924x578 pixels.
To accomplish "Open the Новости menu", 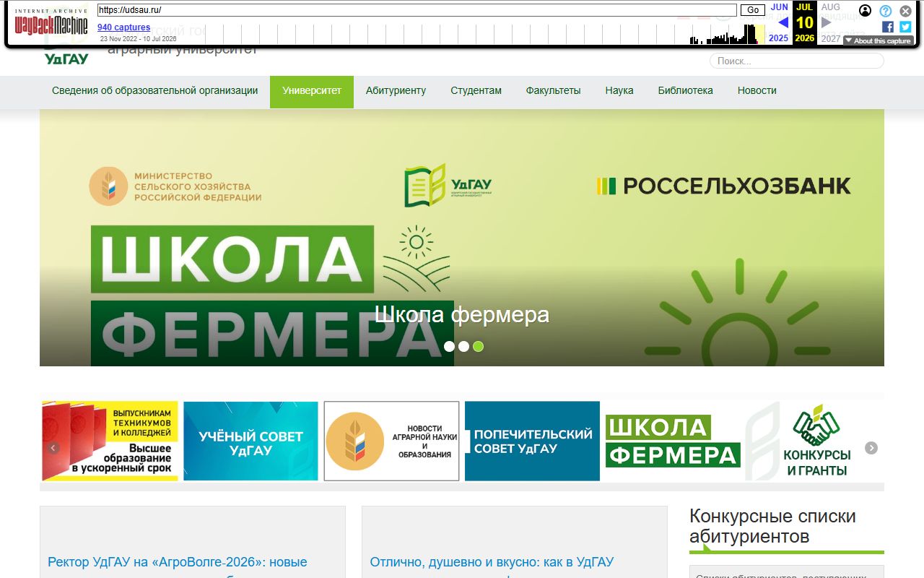I will click(x=757, y=90).
